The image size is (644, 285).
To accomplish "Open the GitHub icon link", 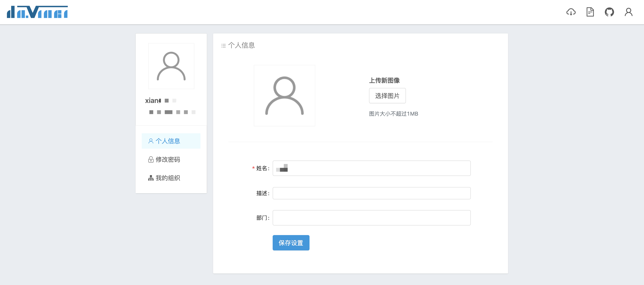I will click(x=609, y=12).
